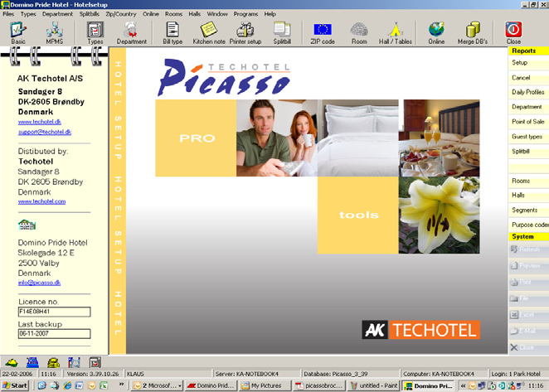Screen dimensions: 549x392
Task: Click the Print item under System
Action: (x=529, y=282)
